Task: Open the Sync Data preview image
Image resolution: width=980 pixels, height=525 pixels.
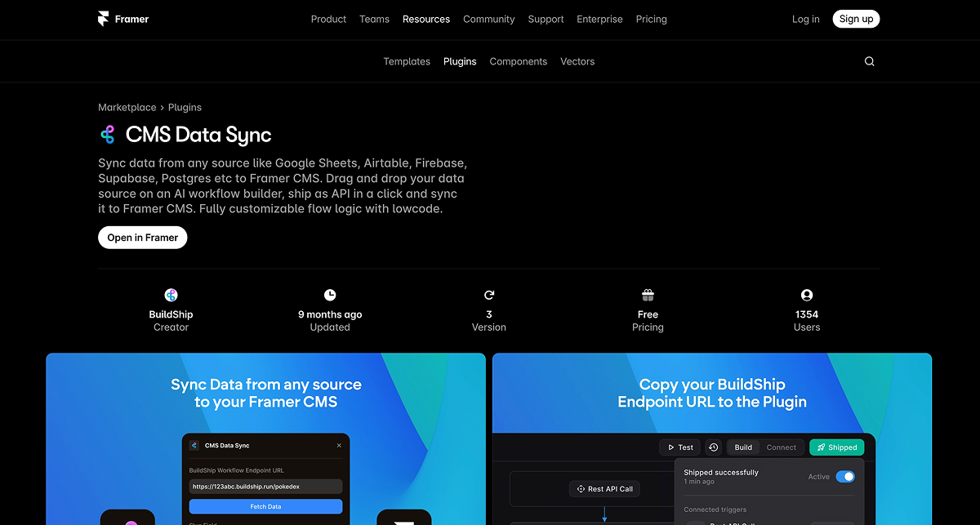Action: coord(265,438)
